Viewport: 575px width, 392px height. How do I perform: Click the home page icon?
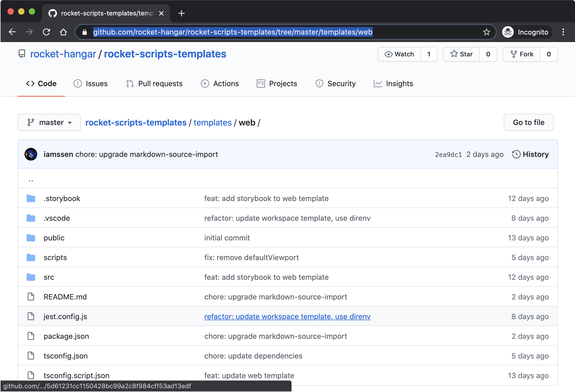tap(63, 32)
